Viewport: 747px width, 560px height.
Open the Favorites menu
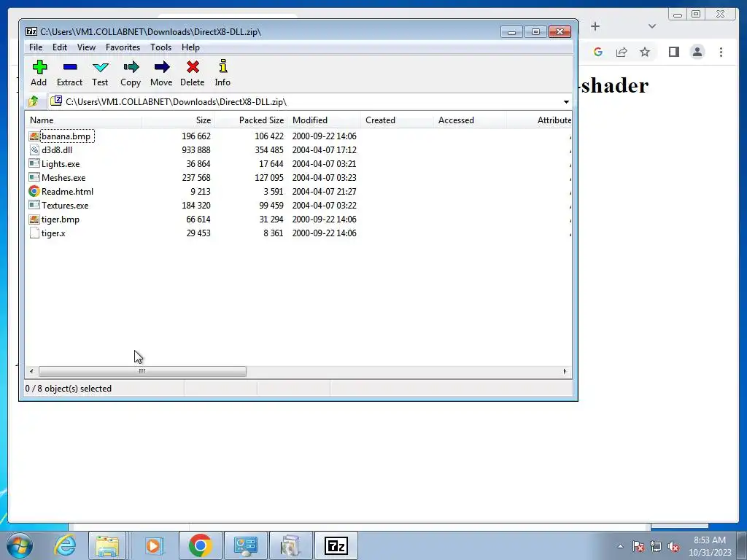(123, 47)
